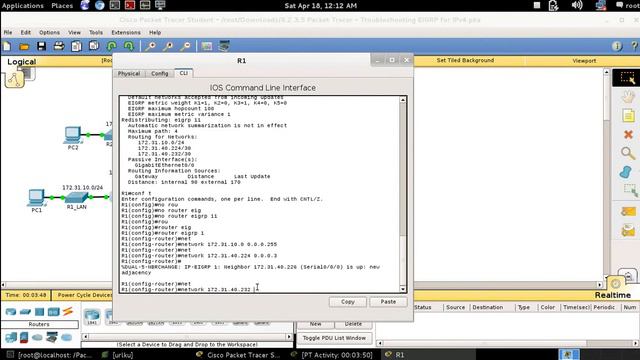640x360 pixels.
Task: Click the device list right scroll arrow
Action: click(289, 337)
